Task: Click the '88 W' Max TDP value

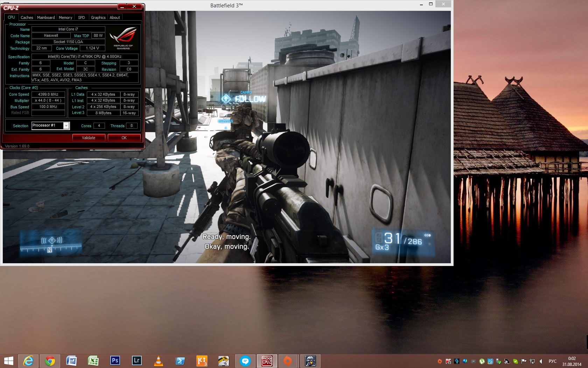Action: [98, 36]
